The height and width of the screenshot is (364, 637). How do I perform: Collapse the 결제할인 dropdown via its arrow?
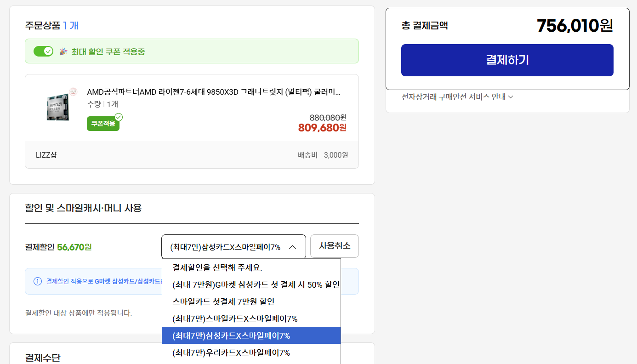pyautogui.click(x=292, y=247)
